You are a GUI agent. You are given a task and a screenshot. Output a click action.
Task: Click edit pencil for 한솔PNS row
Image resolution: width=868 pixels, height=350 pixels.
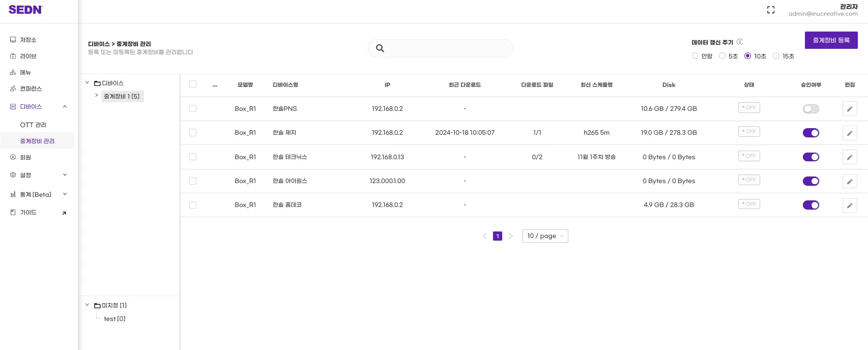pos(850,109)
